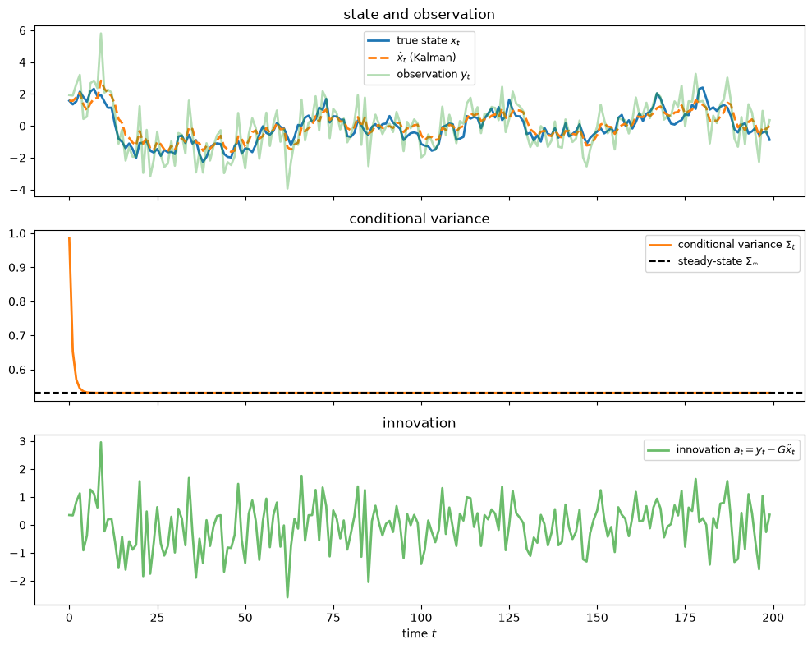The width and height of the screenshot is (812, 649).
Task: Click the green sample in innovation legend
Action: pyautogui.click(x=658, y=450)
